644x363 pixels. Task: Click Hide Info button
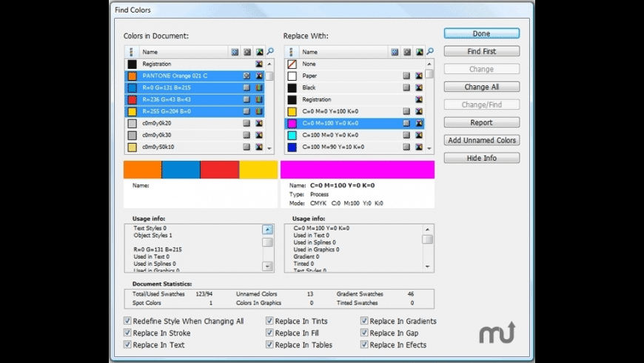click(482, 158)
